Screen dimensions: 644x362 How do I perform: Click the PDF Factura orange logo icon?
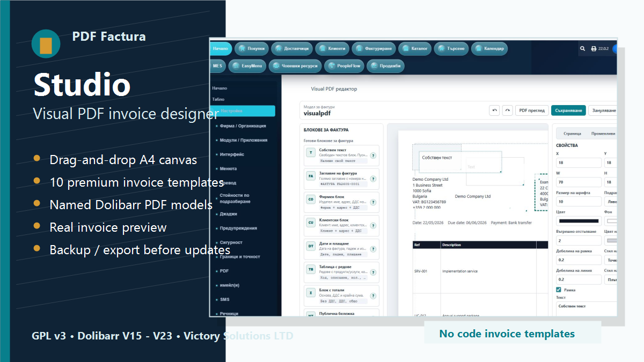point(46,44)
